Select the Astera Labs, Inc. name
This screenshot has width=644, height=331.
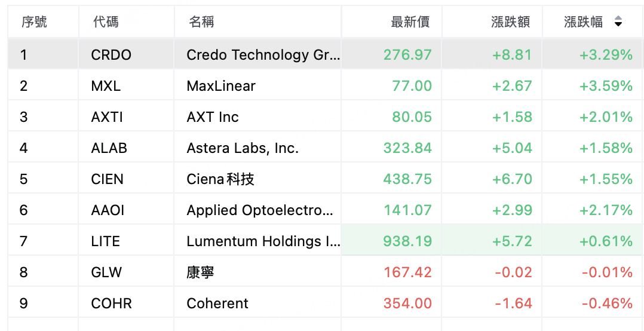(x=243, y=148)
